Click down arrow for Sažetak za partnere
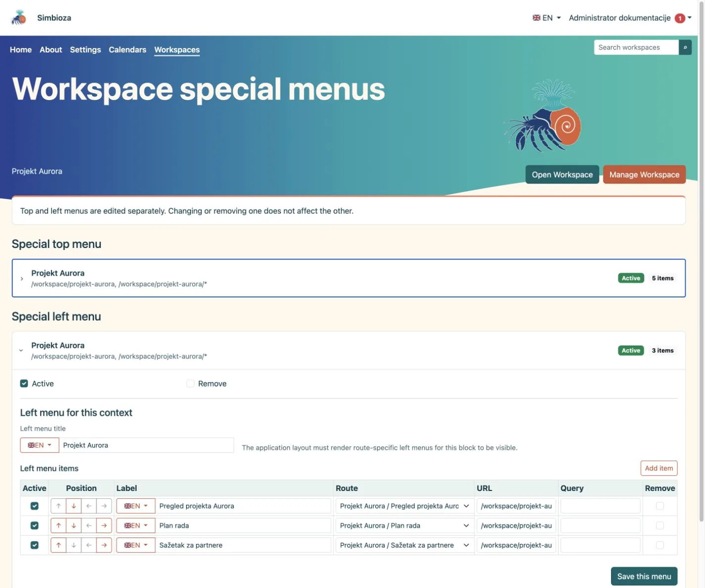Image resolution: width=705 pixels, height=588 pixels. click(x=74, y=545)
